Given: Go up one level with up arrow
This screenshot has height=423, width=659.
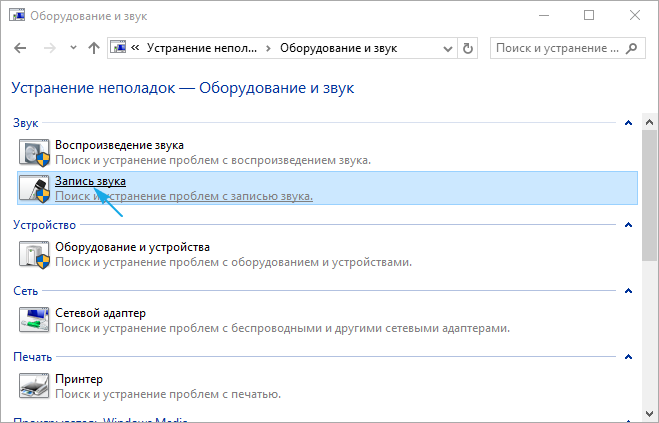Looking at the screenshot, I should pos(93,48).
